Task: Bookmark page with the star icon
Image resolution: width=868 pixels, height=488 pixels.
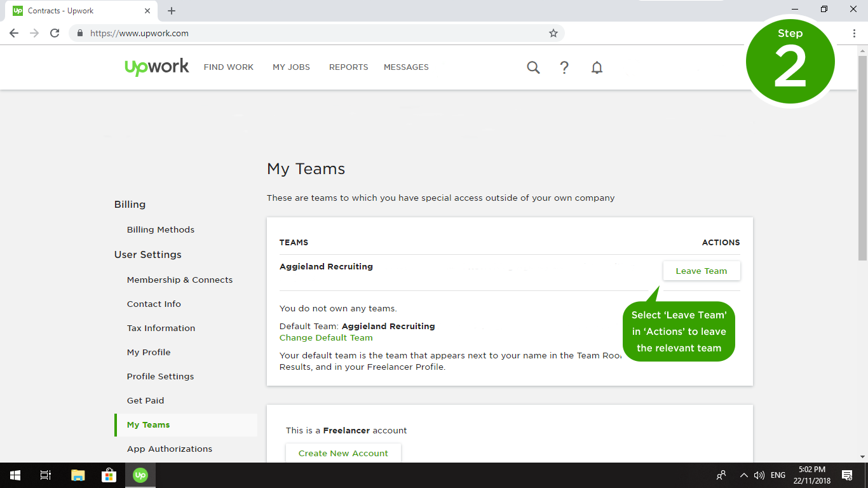Action: coord(553,33)
